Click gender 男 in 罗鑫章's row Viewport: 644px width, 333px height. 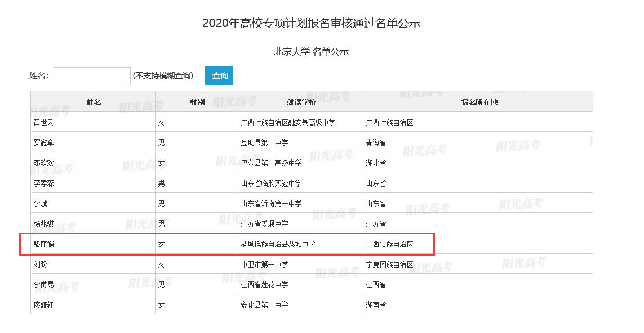pyautogui.click(x=161, y=143)
